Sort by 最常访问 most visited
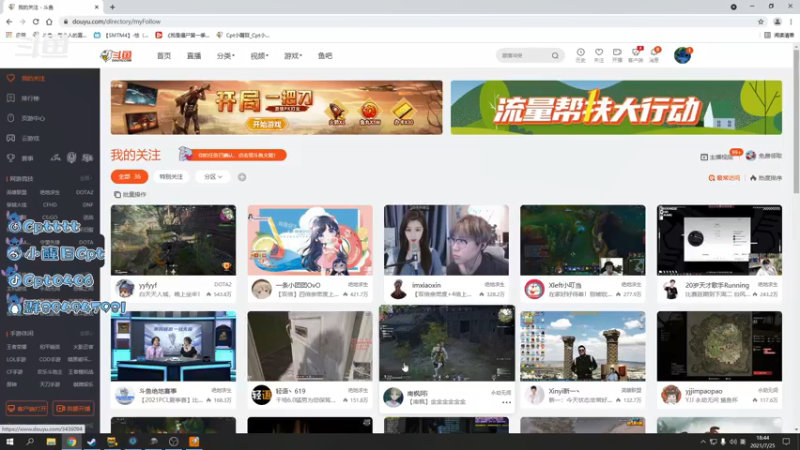800x450 pixels. [724, 178]
